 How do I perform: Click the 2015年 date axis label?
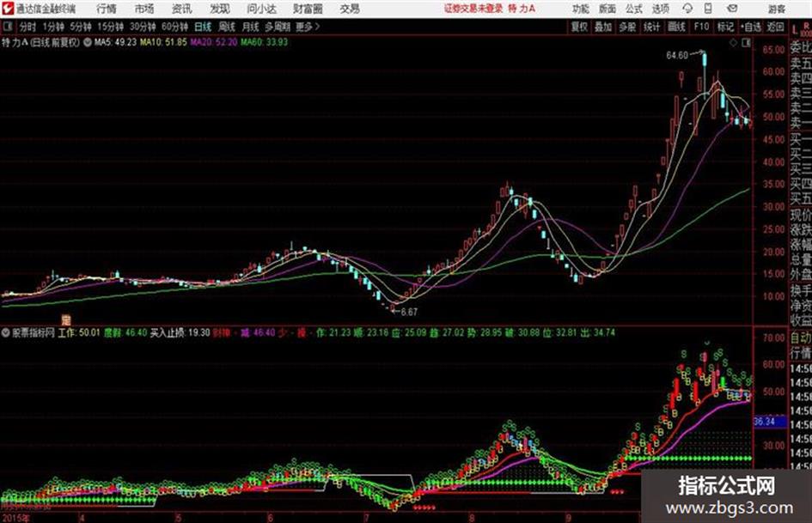[15, 518]
